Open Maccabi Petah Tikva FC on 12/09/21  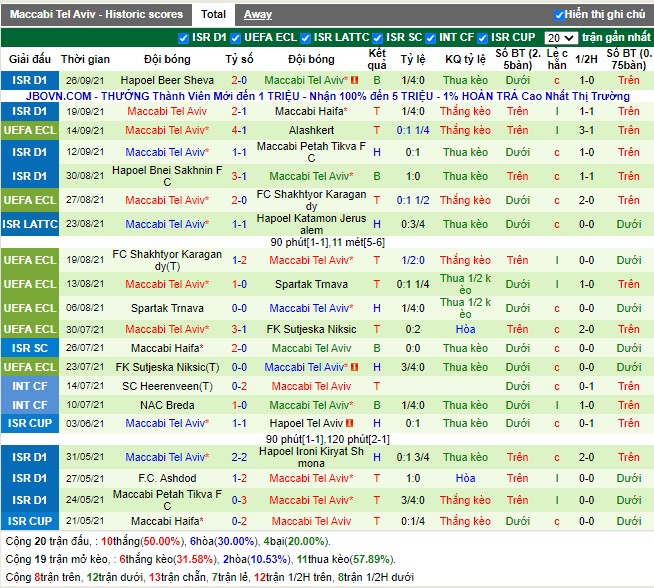[311, 152]
